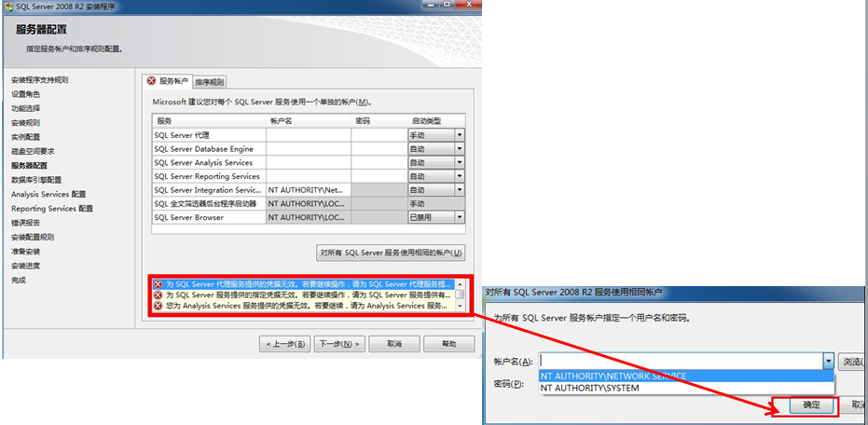Viewport: 868px width, 425px height.
Task: Select the 实例配置 step in sidebar
Action: click(25, 137)
